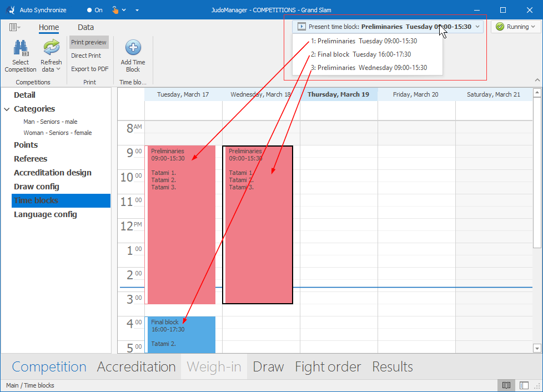
Task: Open the Running status dropdown
Action: (515, 27)
